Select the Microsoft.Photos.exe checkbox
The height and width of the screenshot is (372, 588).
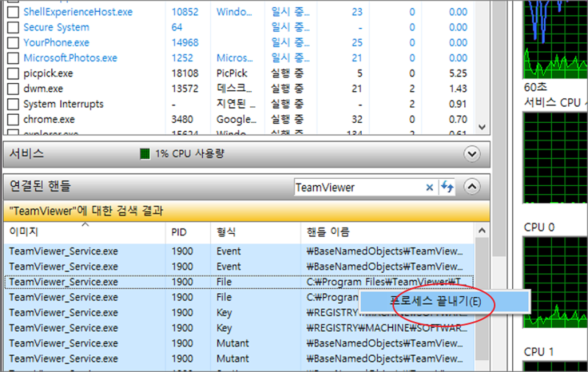click(x=14, y=58)
